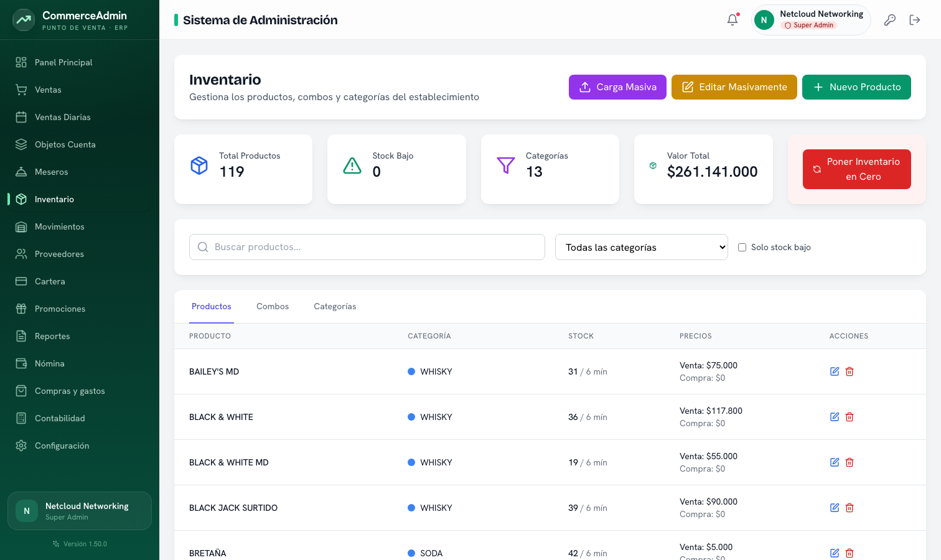Go to Ventas in the sidebar
The height and width of the screenshot is (560, 941).
pos(80,90)
